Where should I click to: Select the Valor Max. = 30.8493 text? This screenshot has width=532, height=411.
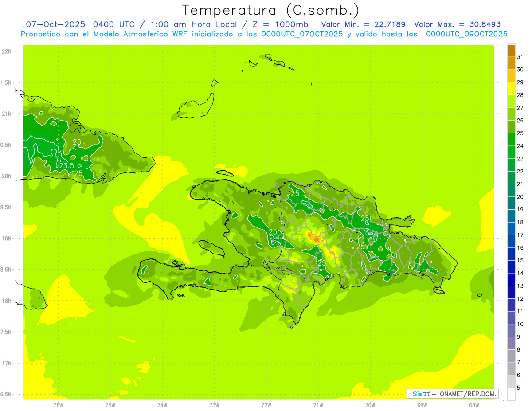tap(457, 24)
